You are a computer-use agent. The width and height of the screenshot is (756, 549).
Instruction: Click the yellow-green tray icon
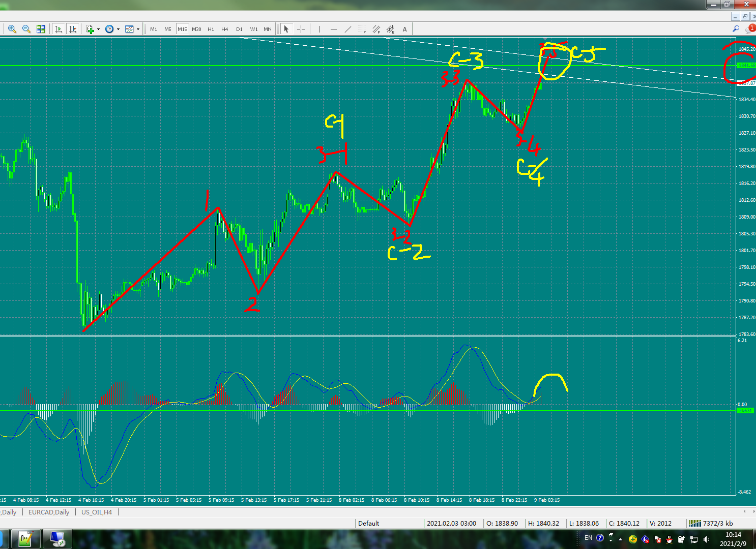click(633, 539)
